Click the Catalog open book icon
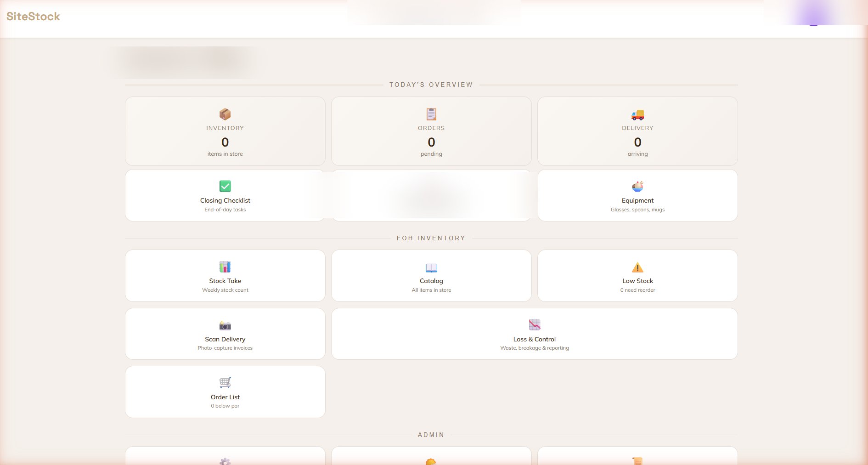This screenshot has width=868, height=465. [x=431, y=268]
